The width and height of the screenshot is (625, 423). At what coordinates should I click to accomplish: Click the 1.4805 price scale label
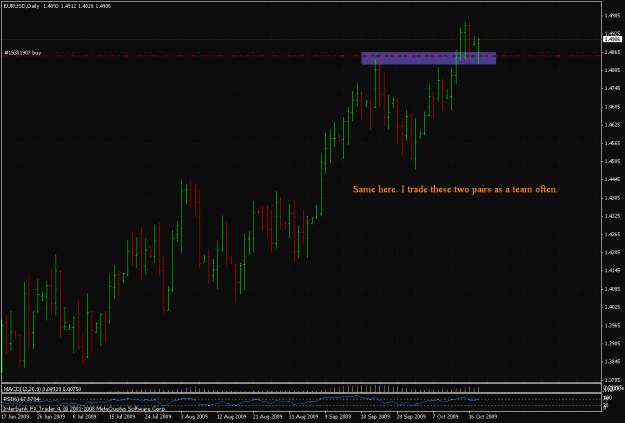click(612, 70)
